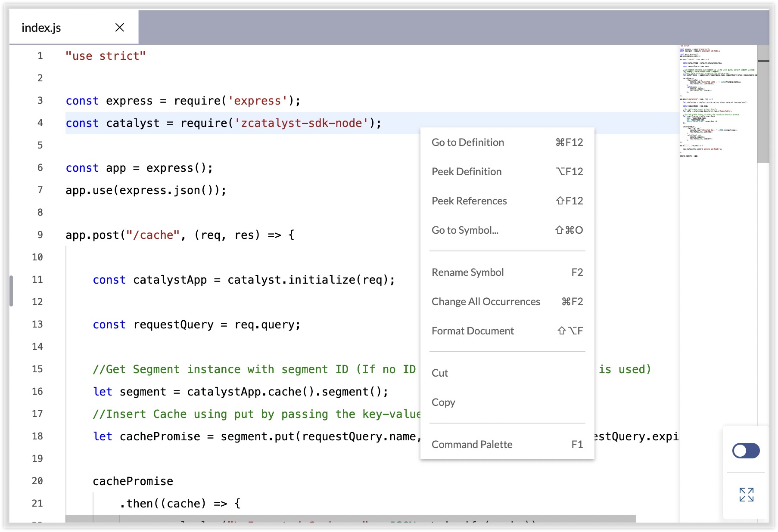
Task: Click .then((cache) => { on line 21
Action: [180, 504]
